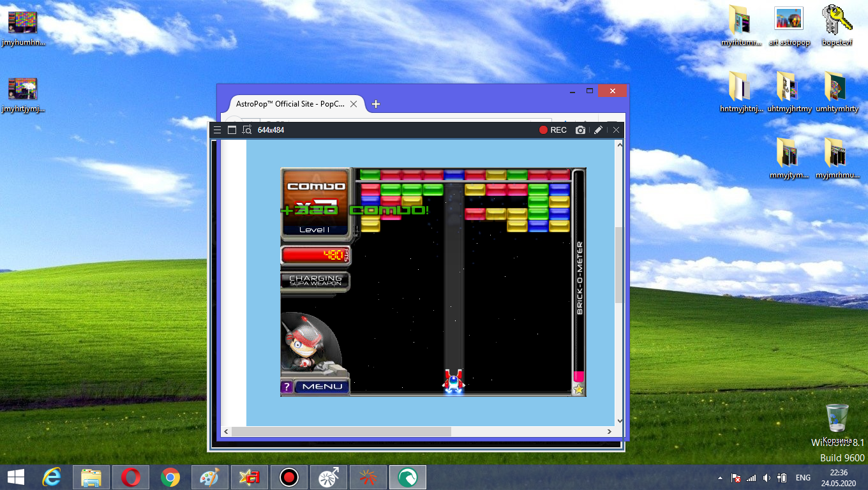The height and width of the screenshot is (490, 868).
Task: Click the purple question mark help button
Action: point(287,387)
